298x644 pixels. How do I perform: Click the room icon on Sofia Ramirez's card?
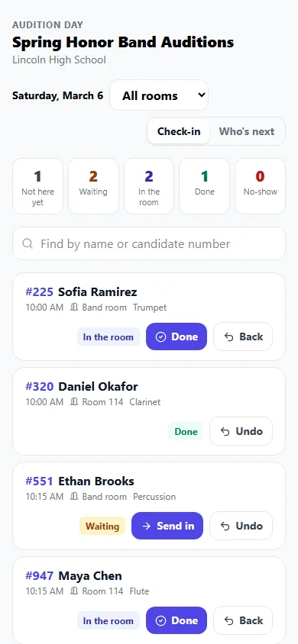point(74,308)
